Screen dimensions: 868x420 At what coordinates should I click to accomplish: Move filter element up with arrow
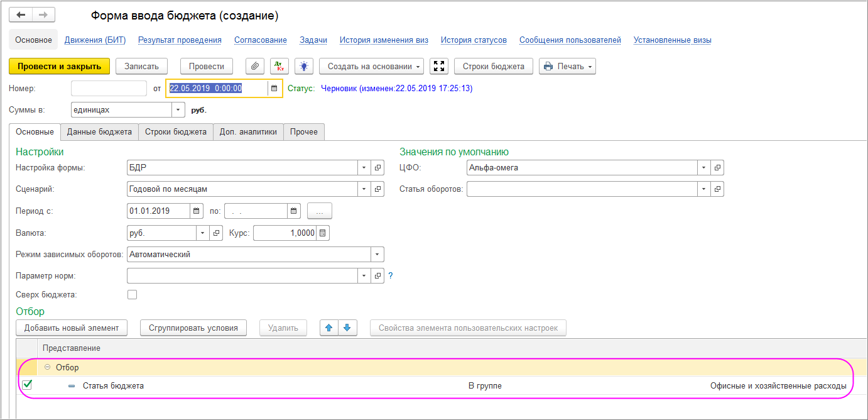coord(329,328)
